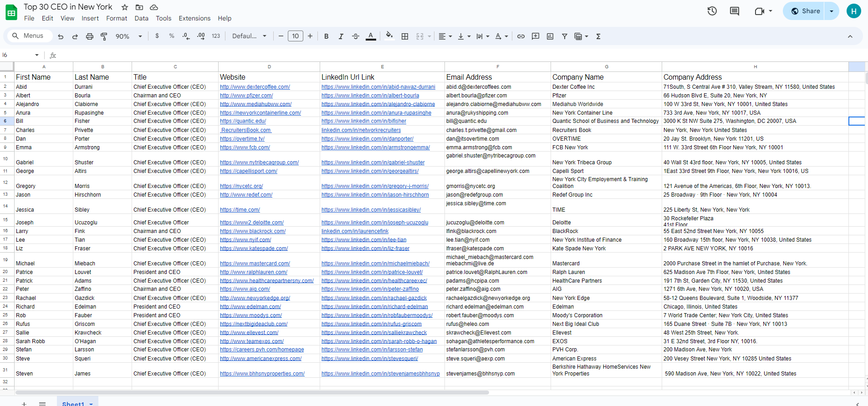Print the spreadsheet
The width and height of the screenshot is (868, 406).
(90, 36)
